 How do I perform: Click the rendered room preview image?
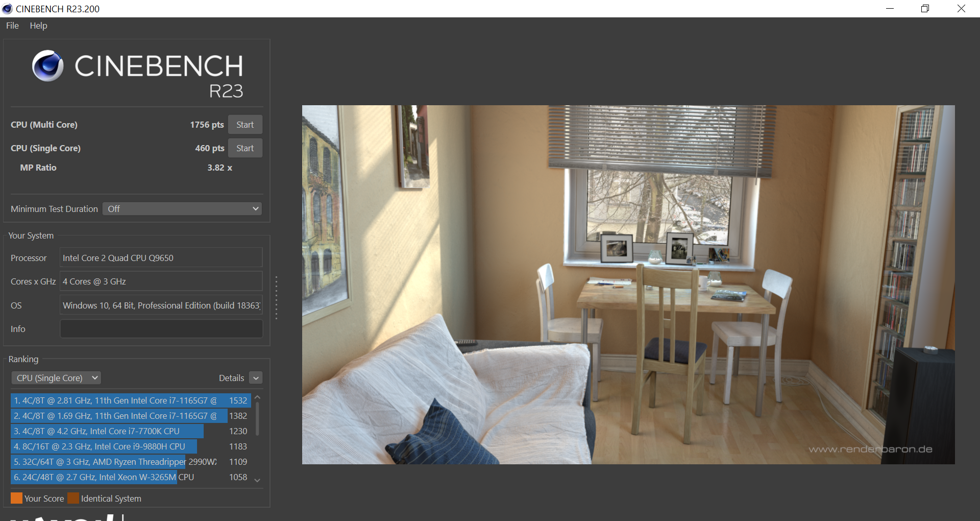pos(628,285)
